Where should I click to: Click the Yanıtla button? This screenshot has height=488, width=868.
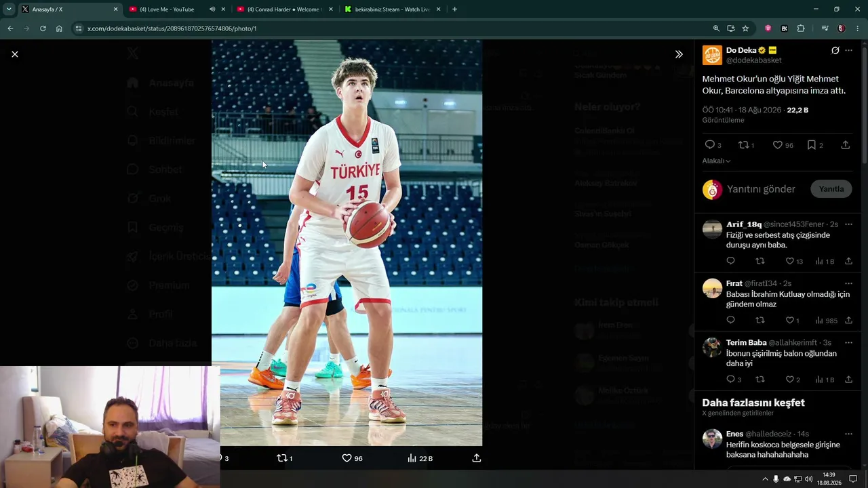pos(831,189)
